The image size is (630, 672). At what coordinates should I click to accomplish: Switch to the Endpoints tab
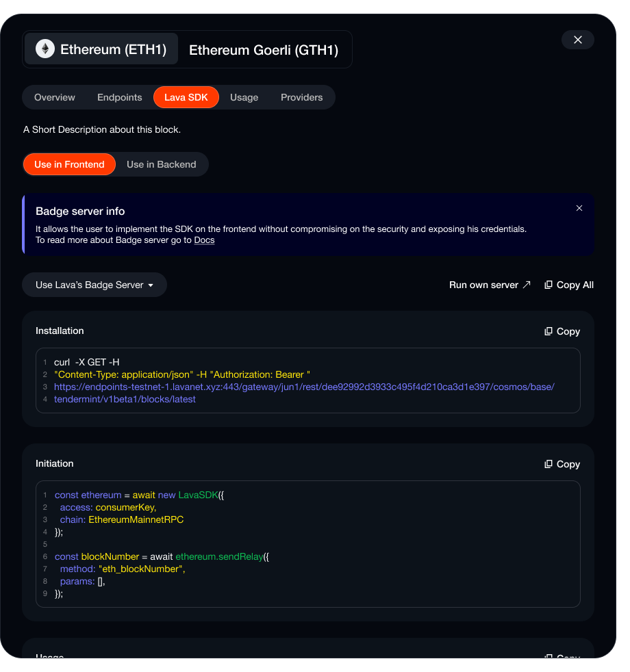click(120, 97)
